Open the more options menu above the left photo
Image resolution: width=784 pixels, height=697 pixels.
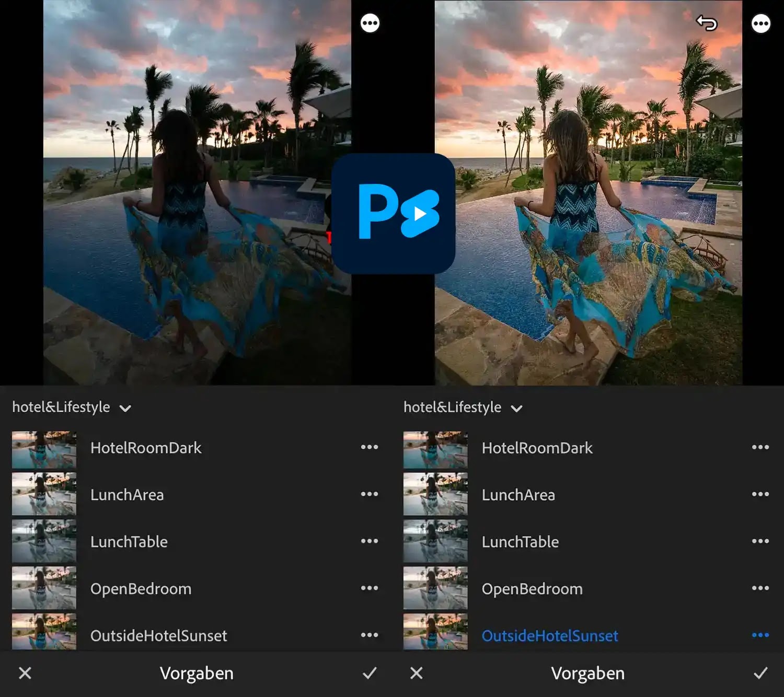tap(370, 23)
